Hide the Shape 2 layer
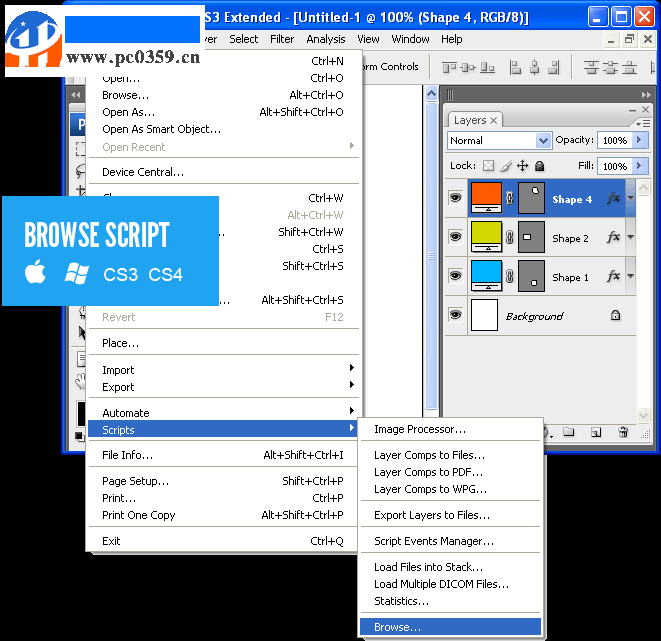Image resolution: width=661 pixels, height=641 pixels. 455,237
